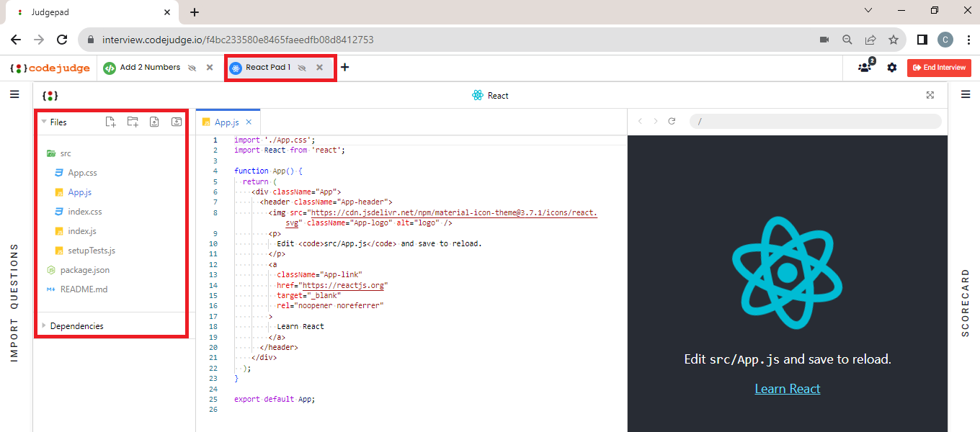Hide the Add 2 Numbers question with its eye toggle
The image size is (980, 432).
coord(192,67)
